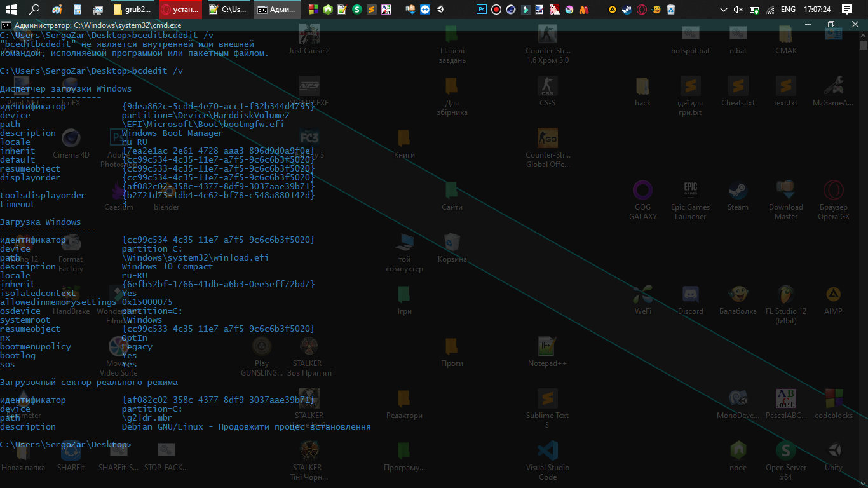Open PascalABC.NET from the taskbar
The height and width of the screenshot is (488, 868).
click(x=386, y=10)
